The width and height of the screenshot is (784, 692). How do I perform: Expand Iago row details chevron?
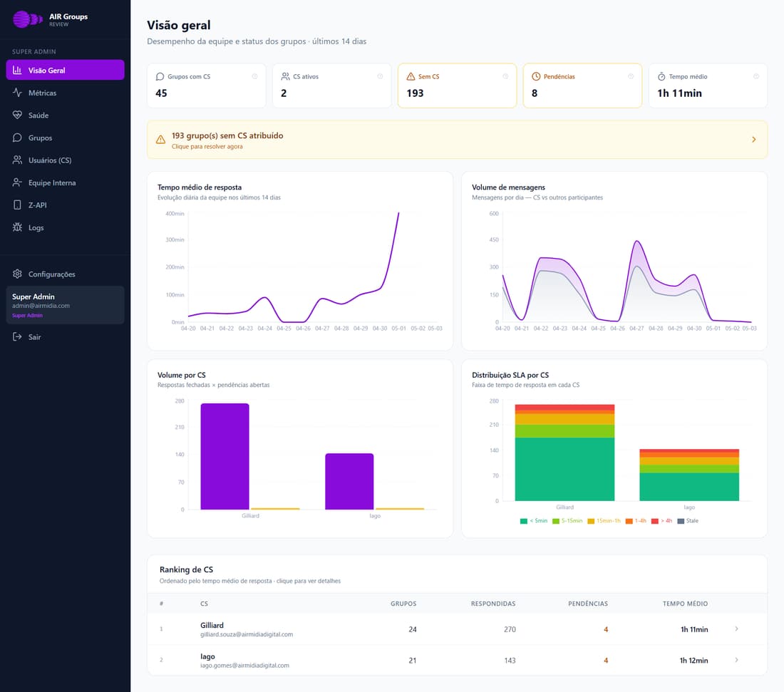[736, 660]
